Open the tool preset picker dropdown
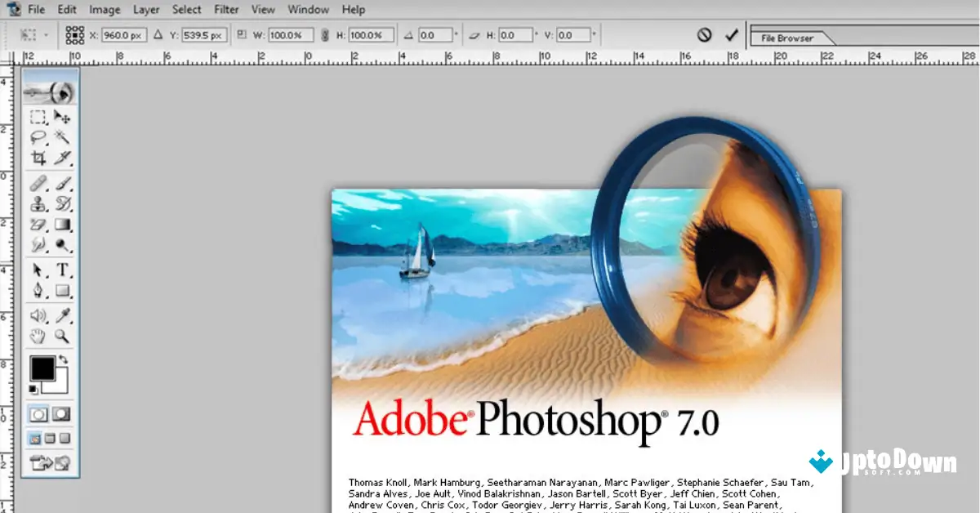Viewport: 980px width, 513px height. coord(45,34)
